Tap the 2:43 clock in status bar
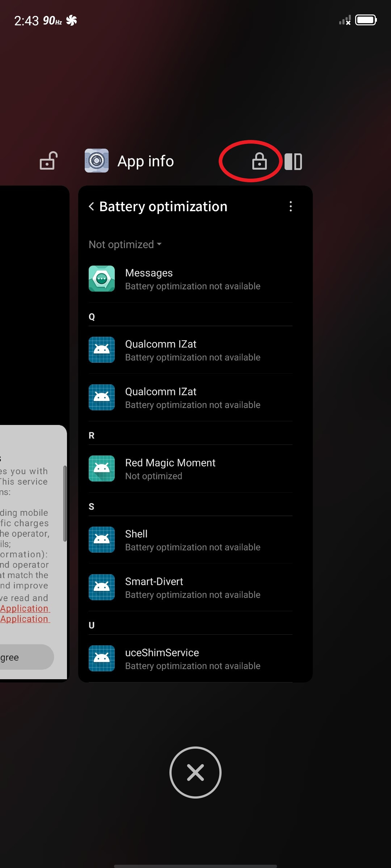 (26, 21)
